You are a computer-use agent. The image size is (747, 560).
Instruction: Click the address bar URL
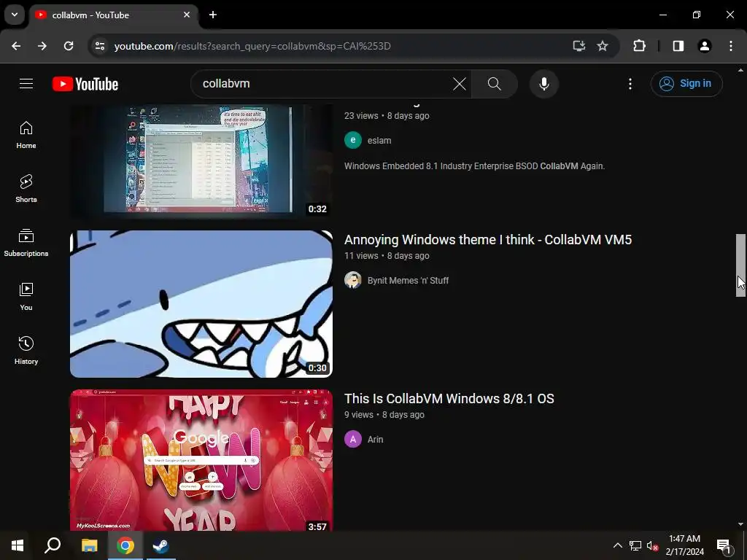252,46
